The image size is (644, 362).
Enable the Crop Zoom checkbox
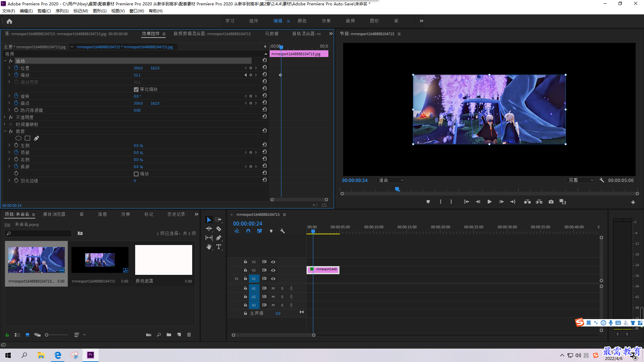point(136,174)
